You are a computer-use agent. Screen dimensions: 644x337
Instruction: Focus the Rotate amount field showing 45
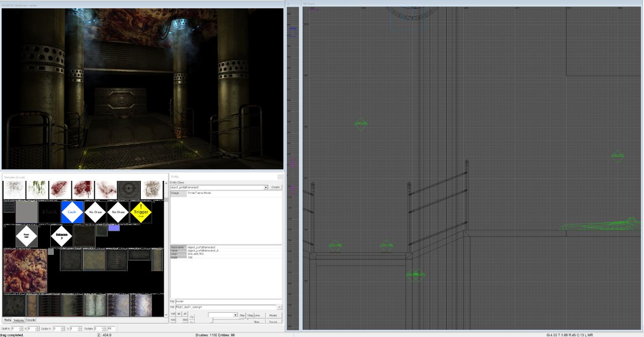(111, 328)
